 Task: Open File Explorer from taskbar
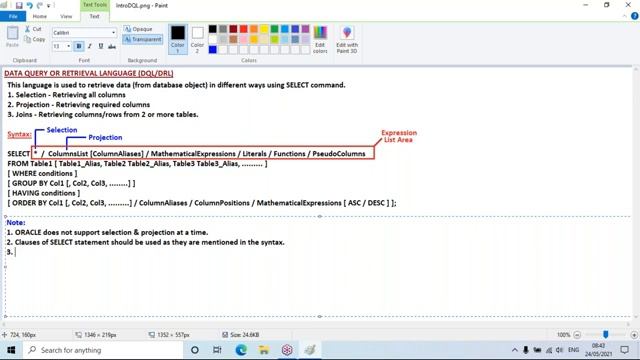[x=264, y=350]
